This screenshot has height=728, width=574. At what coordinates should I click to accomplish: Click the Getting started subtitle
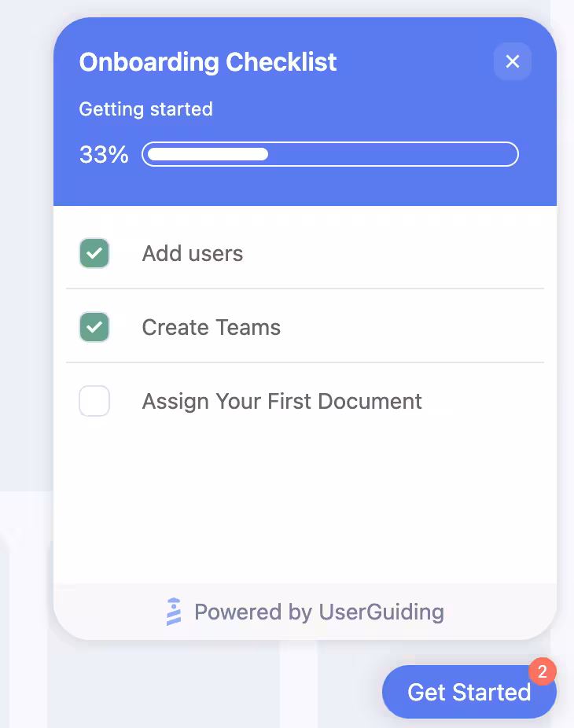[x=145, y=109]
